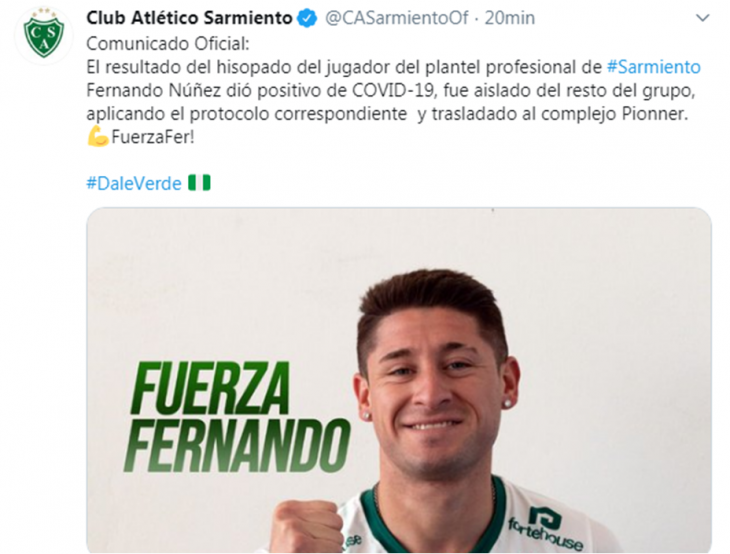Click the player's raised fist in photo

tap(306, 526)
